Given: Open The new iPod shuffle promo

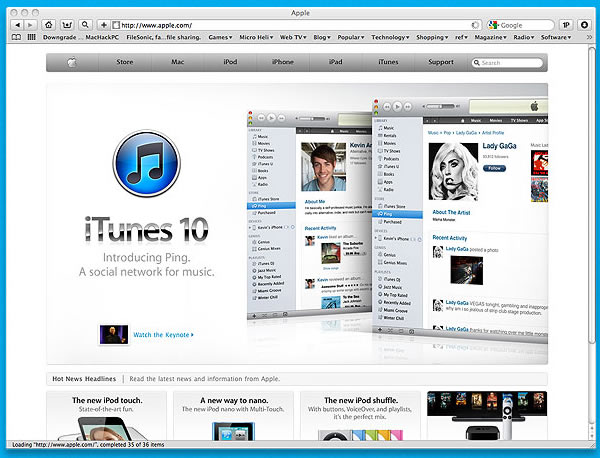Looking at the screenshot, I should click(360, 416).
